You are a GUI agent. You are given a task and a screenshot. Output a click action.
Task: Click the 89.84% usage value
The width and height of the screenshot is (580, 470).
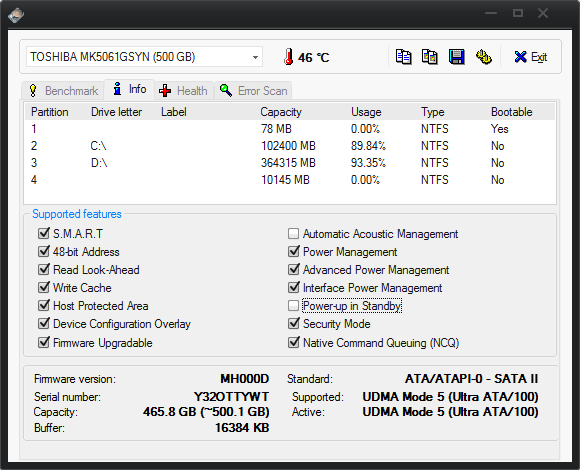click(x=368, y=146)
